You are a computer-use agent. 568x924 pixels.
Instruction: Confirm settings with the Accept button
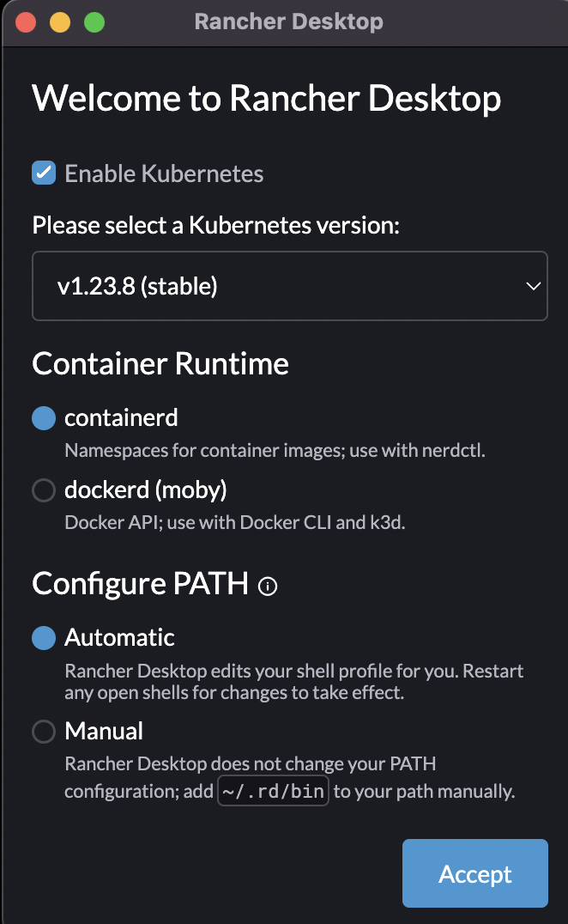[475, 873]
